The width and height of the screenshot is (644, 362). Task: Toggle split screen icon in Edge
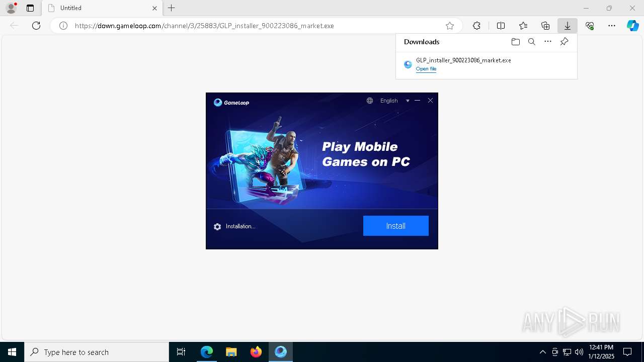[501, 26]
